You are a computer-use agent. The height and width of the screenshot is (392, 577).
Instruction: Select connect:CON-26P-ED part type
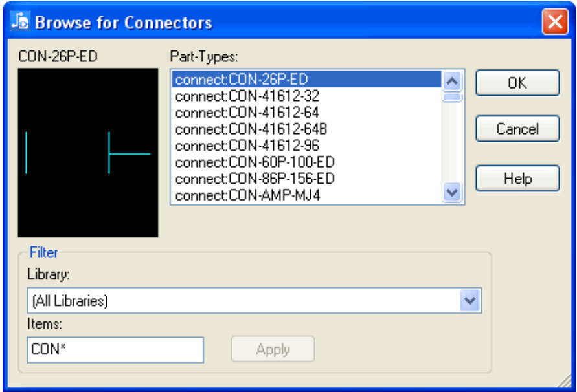[x=241, y=80]
